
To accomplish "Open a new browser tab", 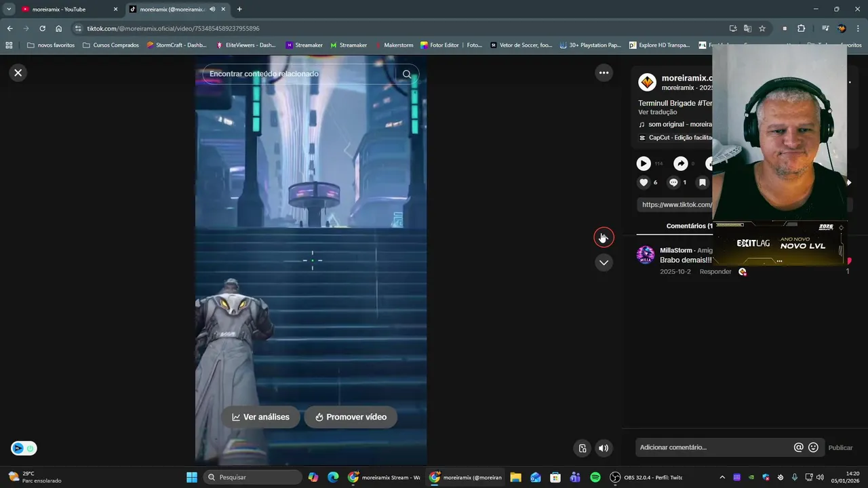I will [239, 9].
